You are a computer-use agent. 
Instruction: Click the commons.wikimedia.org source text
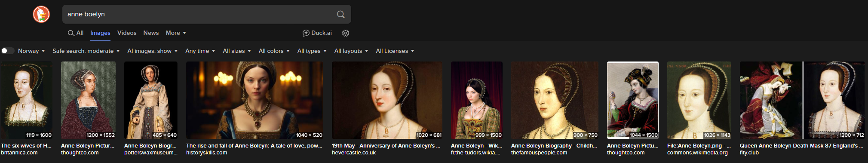click(697, 153)
